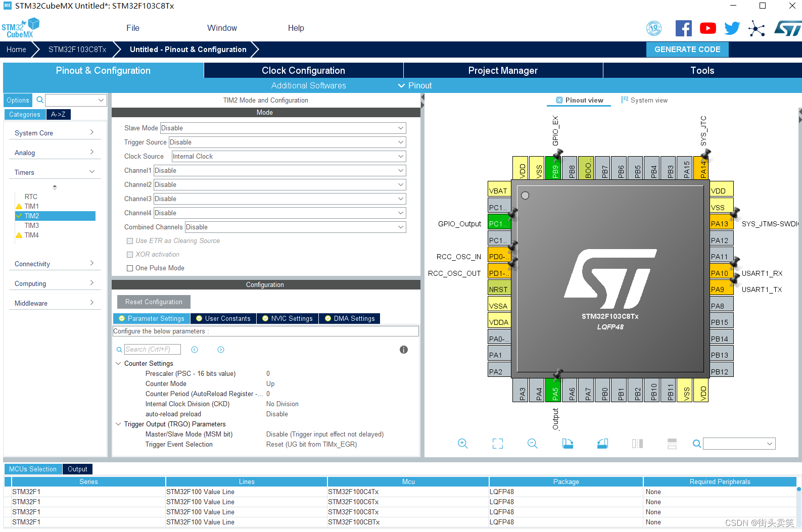
Task: Click the Reset Configuration button
Action: coord(154,302)
